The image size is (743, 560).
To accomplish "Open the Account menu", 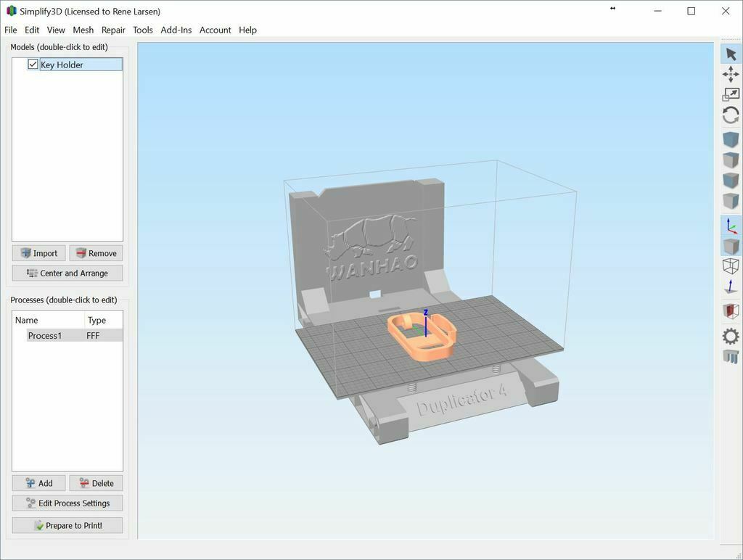I will tap(215, 30).
